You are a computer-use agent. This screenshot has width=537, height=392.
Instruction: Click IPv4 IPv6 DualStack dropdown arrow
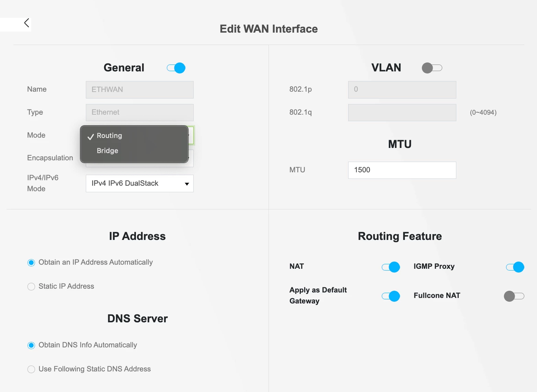pos(187,184)
